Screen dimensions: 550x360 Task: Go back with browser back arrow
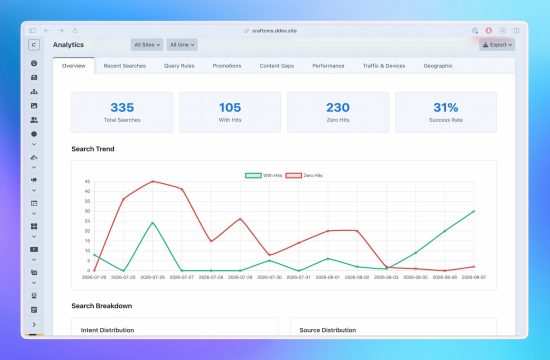click(x=47, y=31)
